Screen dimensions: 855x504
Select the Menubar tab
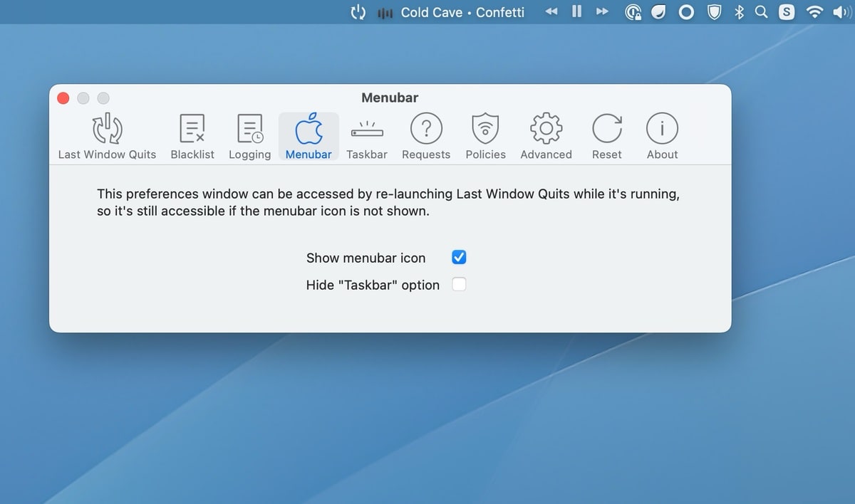click(308, 135)
